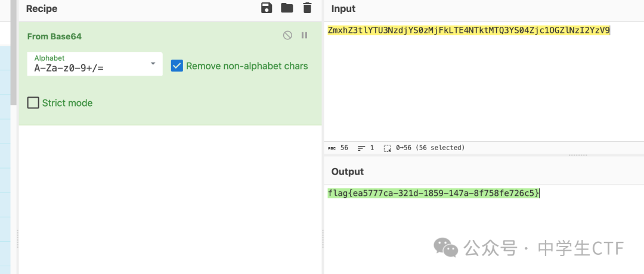This screenshot has height=274, width=644.
Task: Select the Alphabet A-Za-z0-9+/= field
Action: click(95, 64)
